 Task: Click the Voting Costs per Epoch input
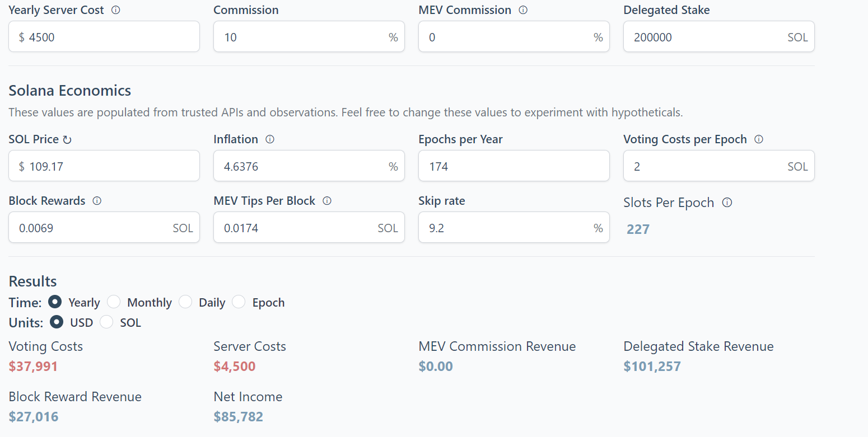(x=719, y=166)
